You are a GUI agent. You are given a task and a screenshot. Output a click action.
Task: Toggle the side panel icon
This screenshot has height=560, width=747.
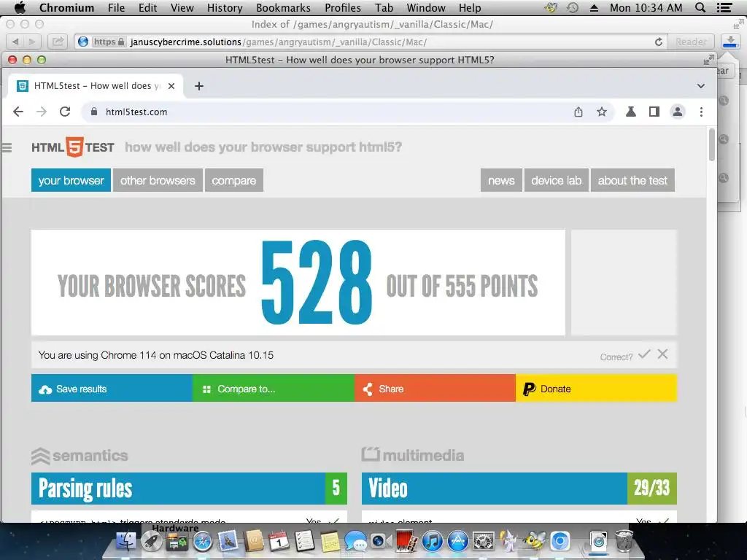[x=654, y=112]
